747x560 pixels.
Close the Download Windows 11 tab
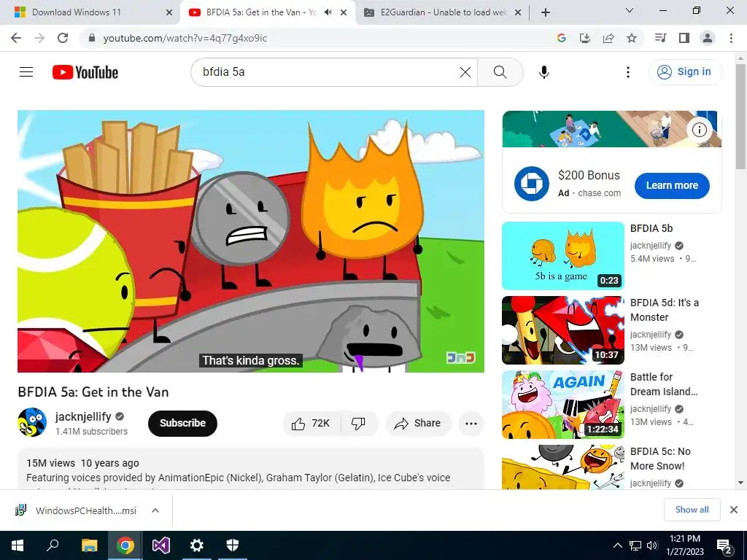pos(169,13)
